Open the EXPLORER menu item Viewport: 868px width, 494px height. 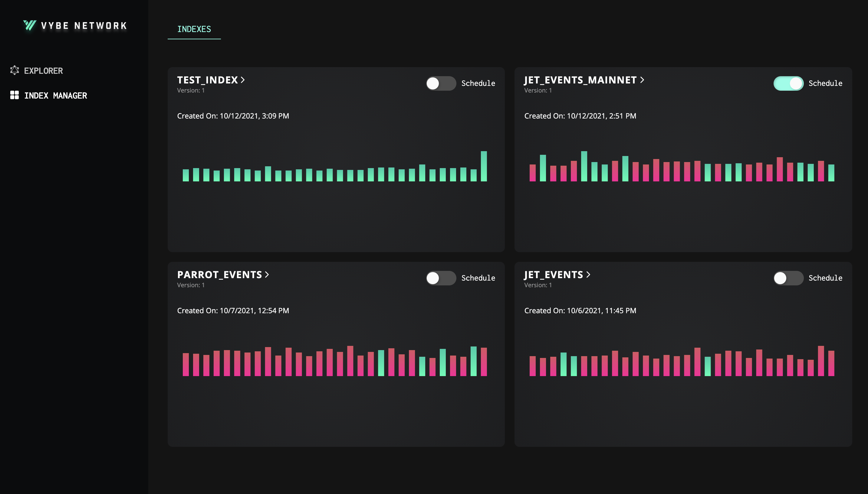pyautogui.click(x=44, y=70)
